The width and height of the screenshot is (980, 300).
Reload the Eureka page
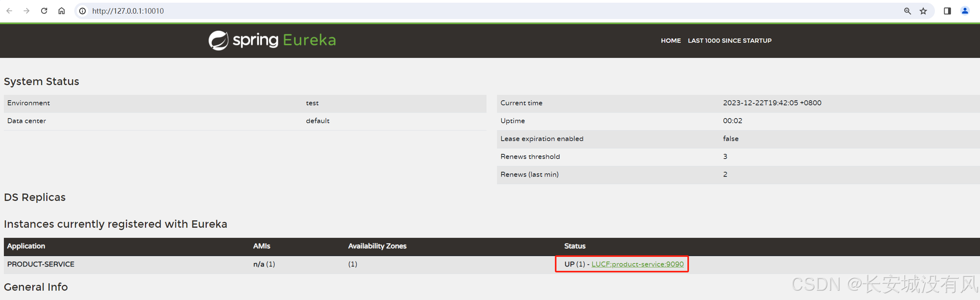coord(44,11)
